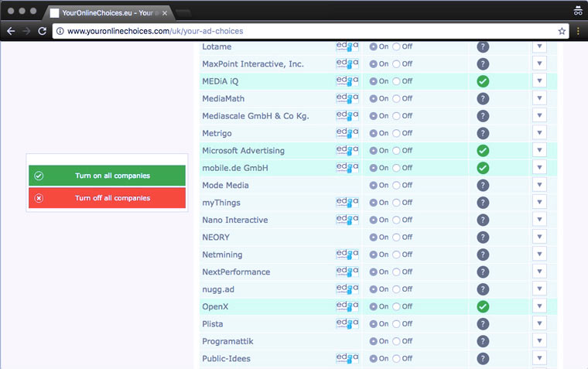Click the edaa logo next to nugg.ad

coord(347,289)
